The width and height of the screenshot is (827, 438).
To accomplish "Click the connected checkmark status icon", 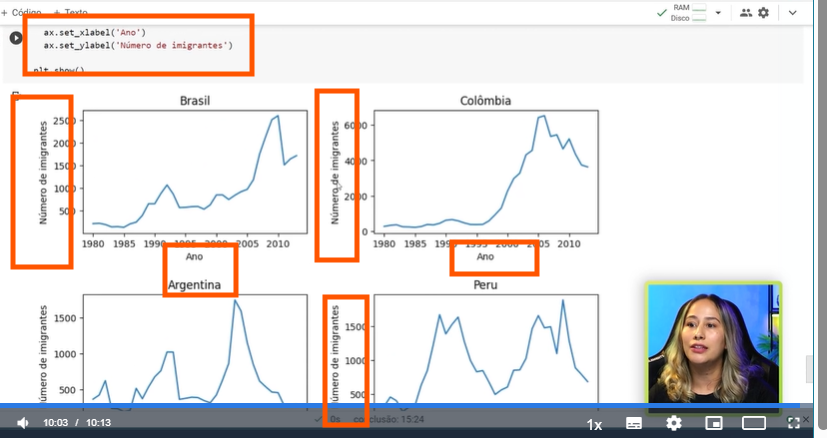I will [x=661, y=13].
